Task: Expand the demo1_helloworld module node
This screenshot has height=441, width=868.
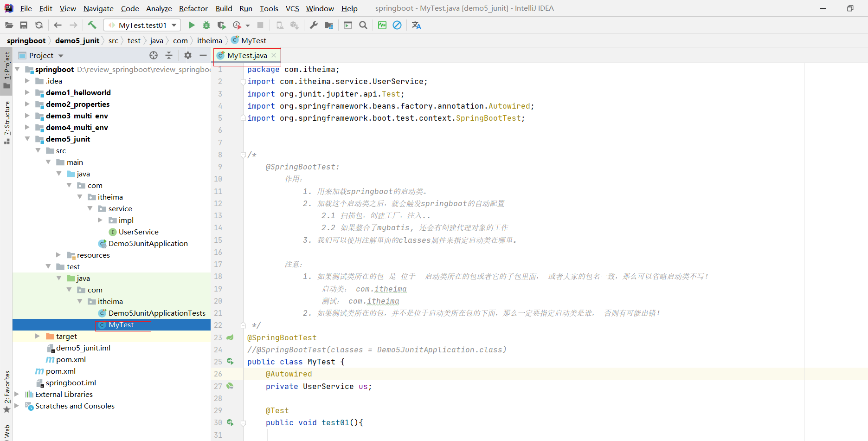Action: coord(27,92)
